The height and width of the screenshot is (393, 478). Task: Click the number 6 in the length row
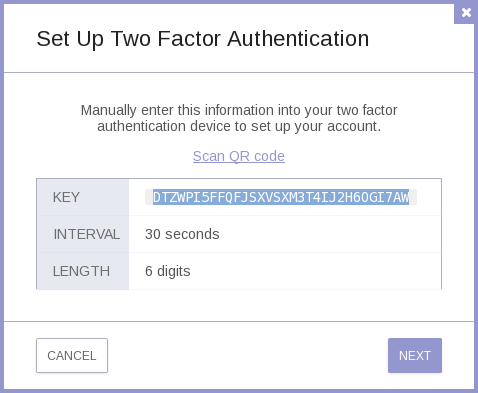[x=149, y=271]
